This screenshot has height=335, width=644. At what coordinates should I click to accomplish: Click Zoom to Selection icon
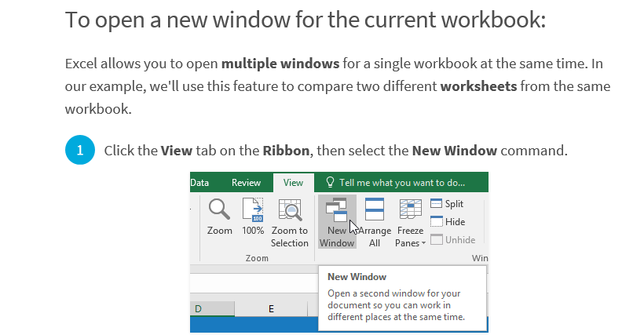click(290, 210)
